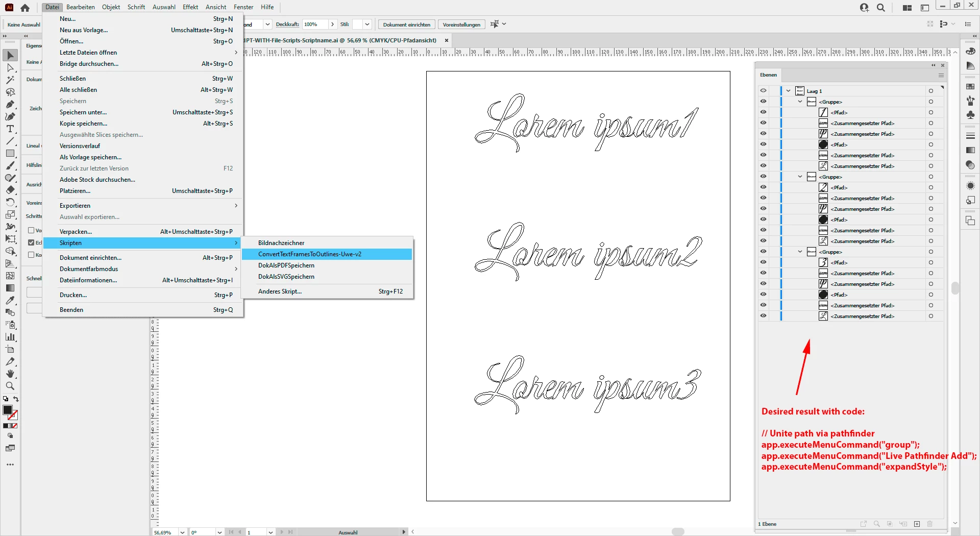Select the Eraser tool
The width and height of the screenshot is (980, 536).
pos(10,190)
